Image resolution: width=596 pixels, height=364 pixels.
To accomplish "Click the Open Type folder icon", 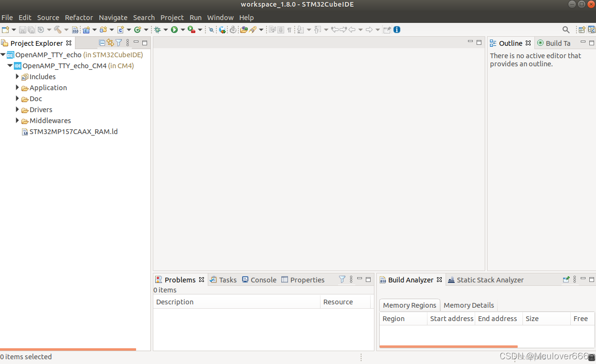I will point(244,30).
